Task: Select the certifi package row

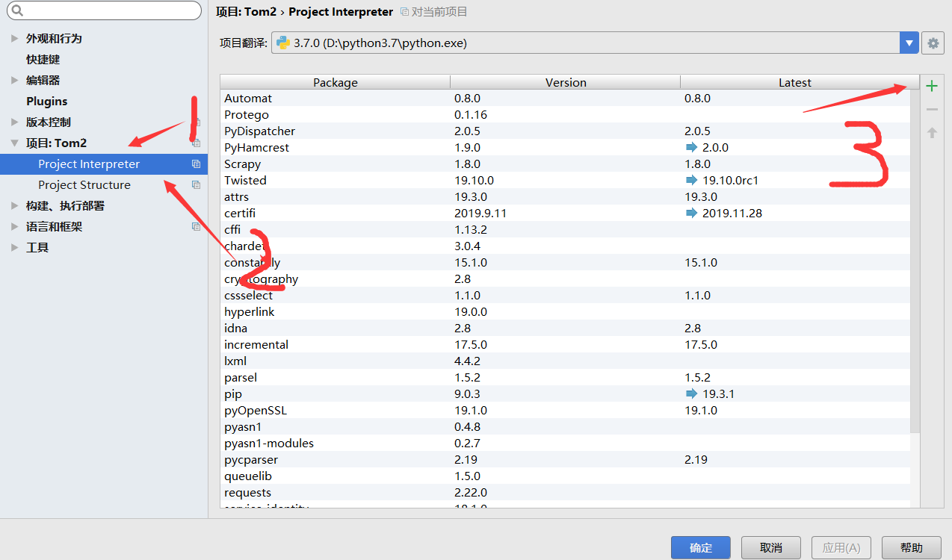Action: (x=566, y=213)
